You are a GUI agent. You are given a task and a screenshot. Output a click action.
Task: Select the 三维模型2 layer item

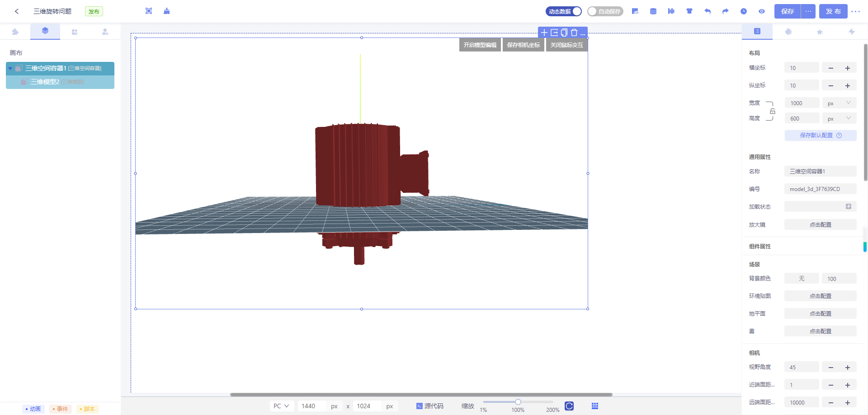pyautogui.click(x=60, y=82)
